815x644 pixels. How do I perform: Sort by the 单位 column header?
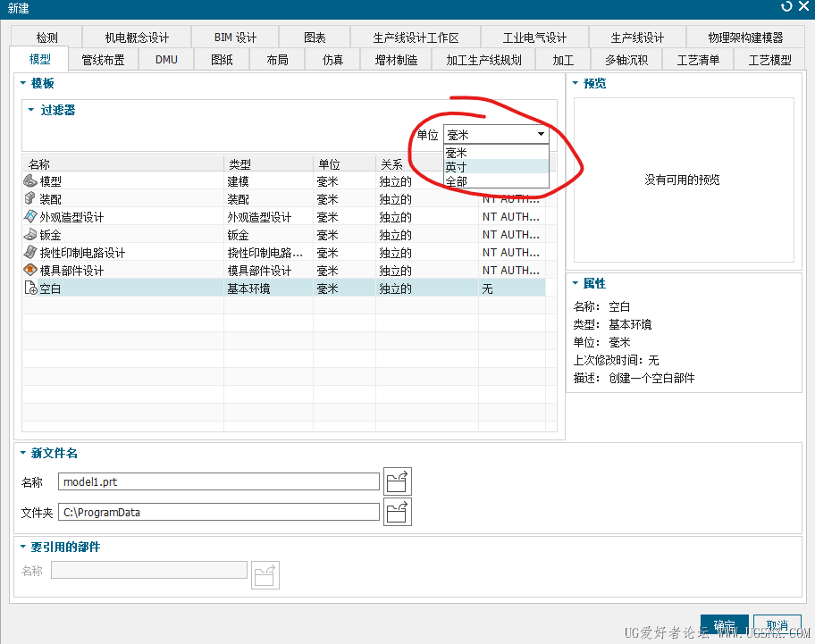click(345, 164)
